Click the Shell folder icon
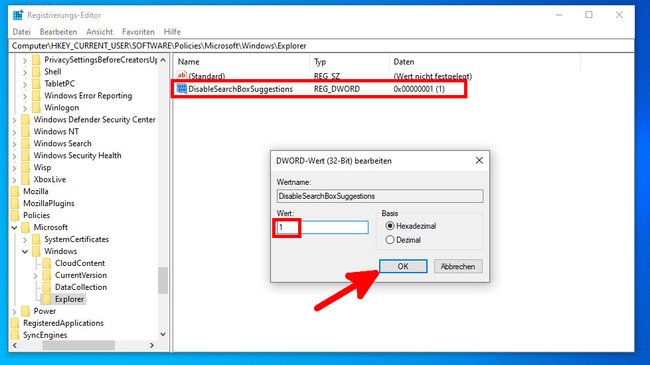Viewport: 650px width, 365px height. (x=36, y=72)
